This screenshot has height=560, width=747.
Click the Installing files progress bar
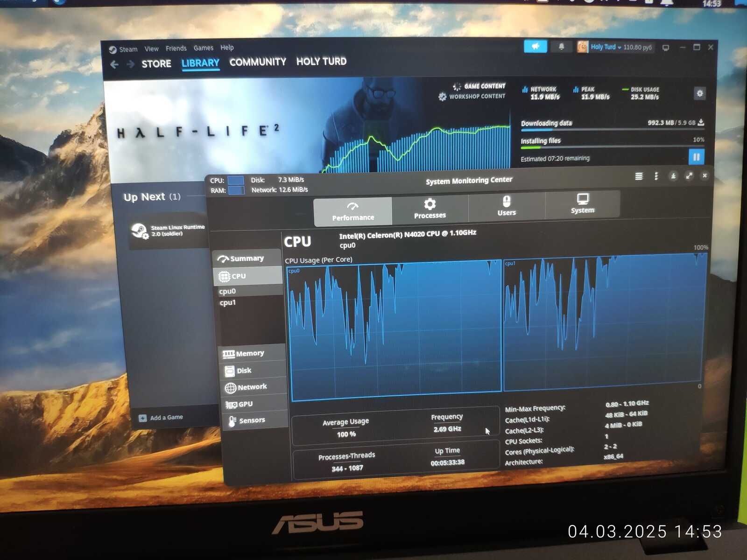(x=613, y=147)
